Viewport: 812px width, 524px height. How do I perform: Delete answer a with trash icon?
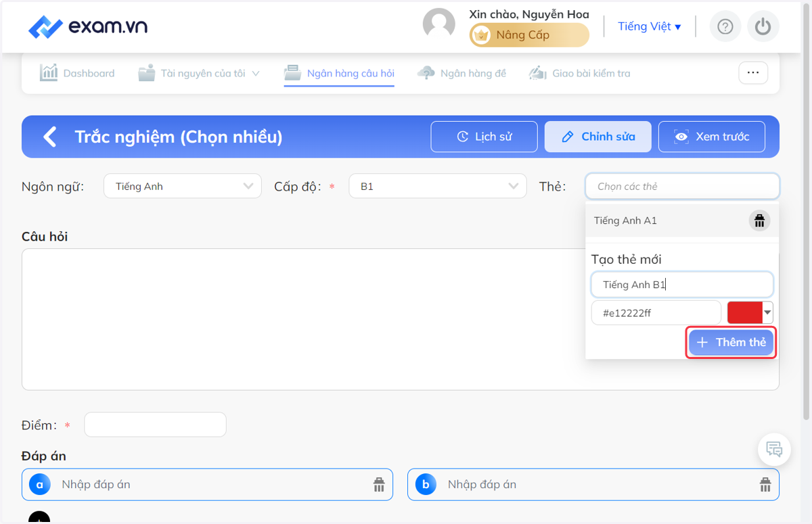pos(379,484)
